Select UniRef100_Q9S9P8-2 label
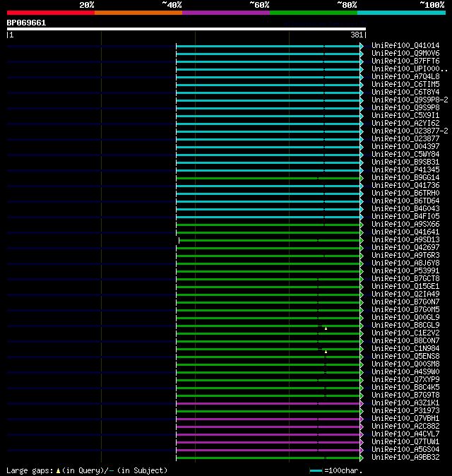 410,100
